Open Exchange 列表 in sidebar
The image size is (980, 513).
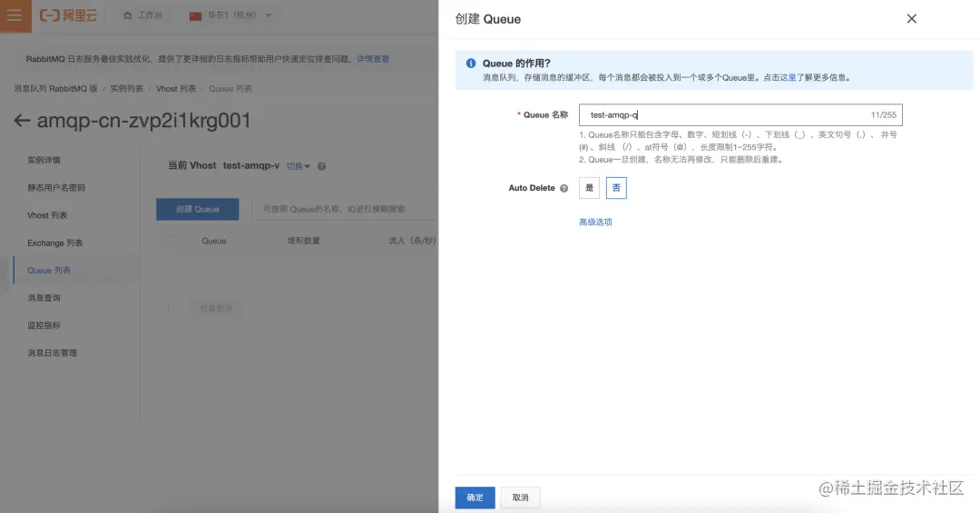[x=55, y=242]
